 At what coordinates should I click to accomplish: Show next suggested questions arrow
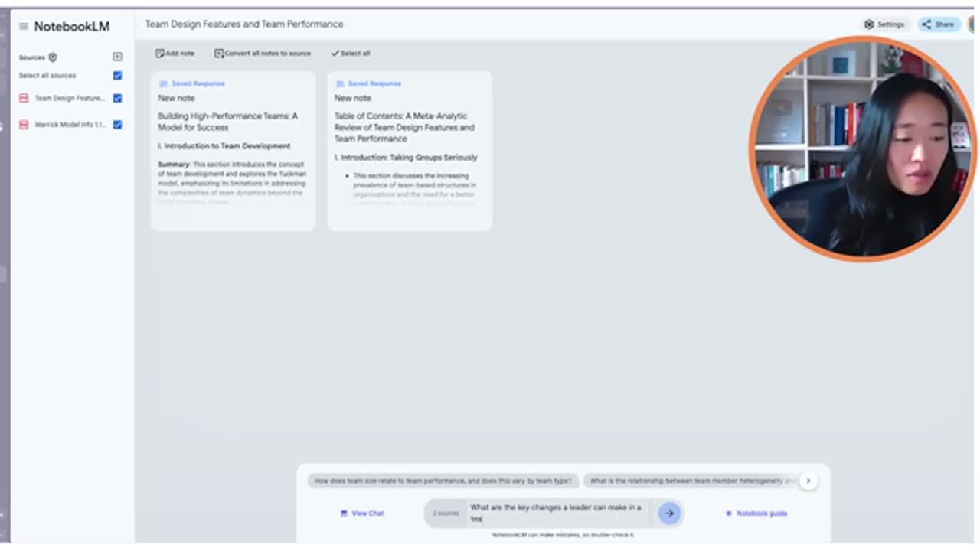click(808, 481)
